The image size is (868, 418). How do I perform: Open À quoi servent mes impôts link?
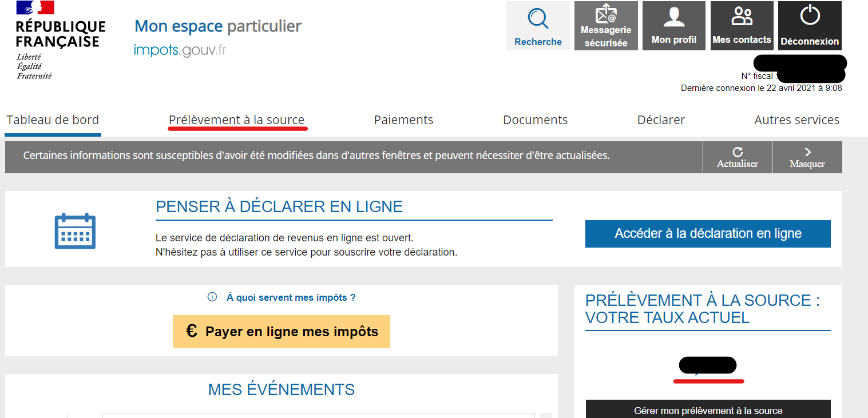291,297
